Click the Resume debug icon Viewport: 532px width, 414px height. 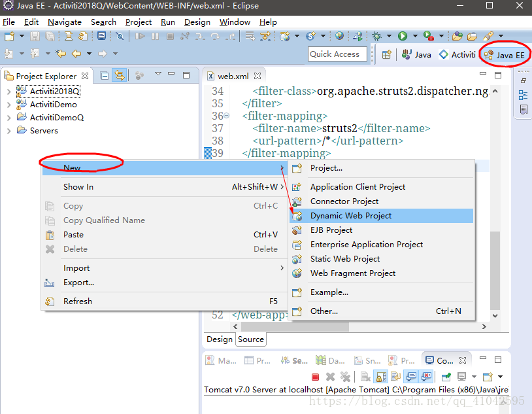(x=140, y=36)
